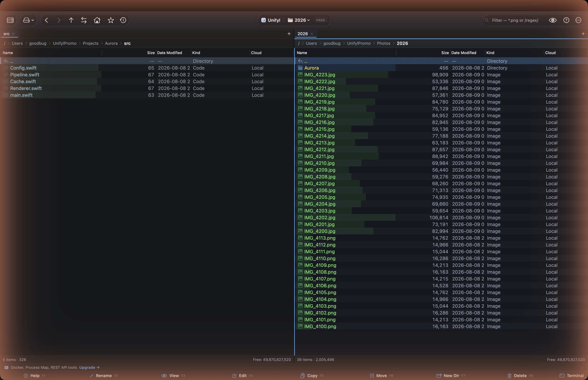Click Photos in the right breadcrumb
Viewport: 588px width, 380px height.
[383, 43]
